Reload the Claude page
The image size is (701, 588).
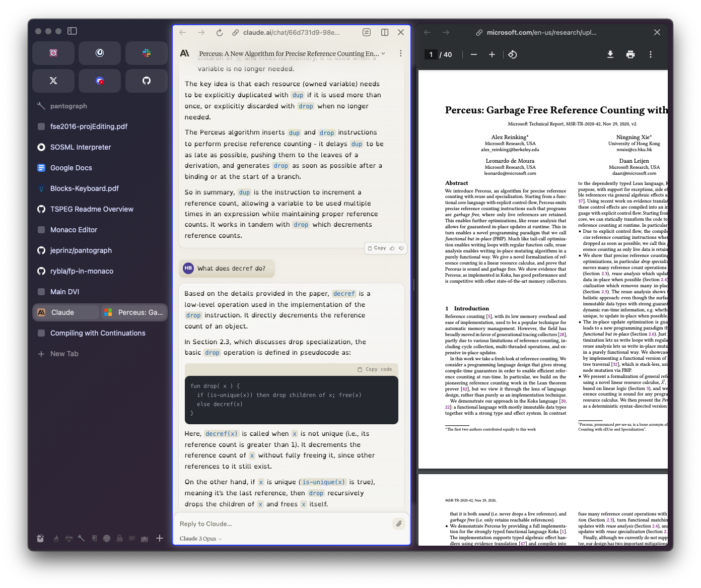[x=220, y=32]
